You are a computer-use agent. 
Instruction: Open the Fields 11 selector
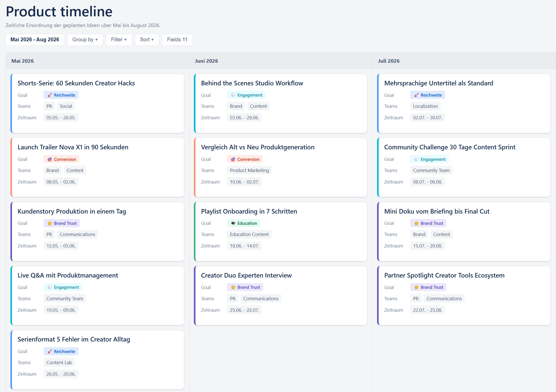(x=177, y=40)
